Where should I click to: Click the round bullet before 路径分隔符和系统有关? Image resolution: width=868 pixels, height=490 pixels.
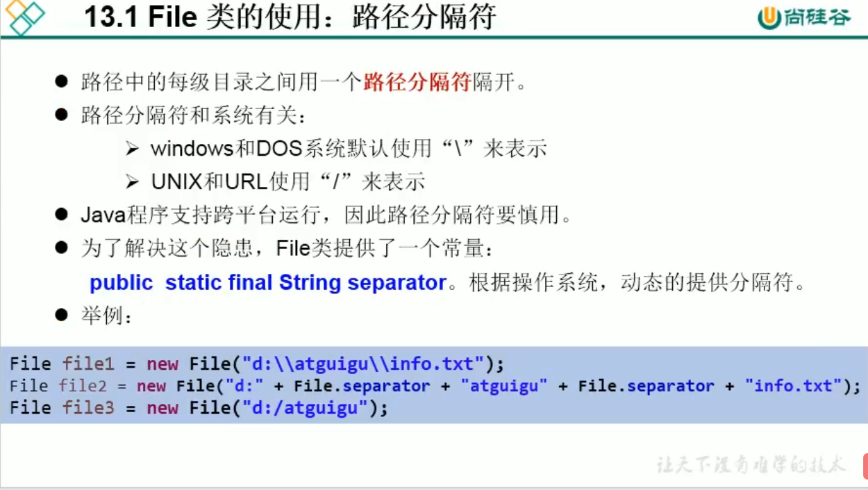pos(62,114)
